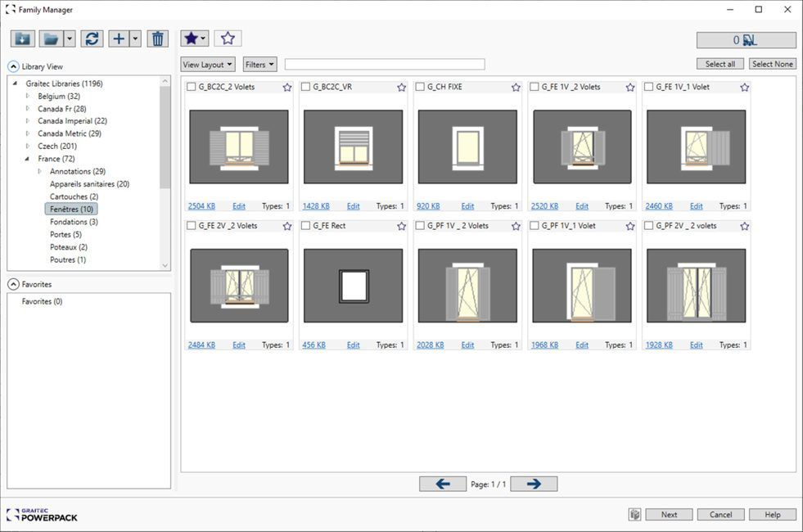Click the open folder icon in the toolbar
Image resolution: width=803 pixels, height=532 pixels.
coord(52,38)
